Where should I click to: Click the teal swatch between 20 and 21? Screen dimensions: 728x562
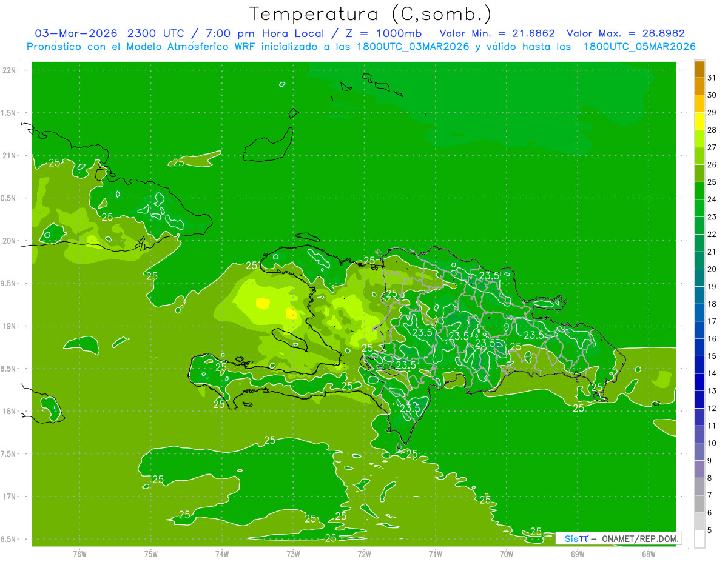point(699,261)
